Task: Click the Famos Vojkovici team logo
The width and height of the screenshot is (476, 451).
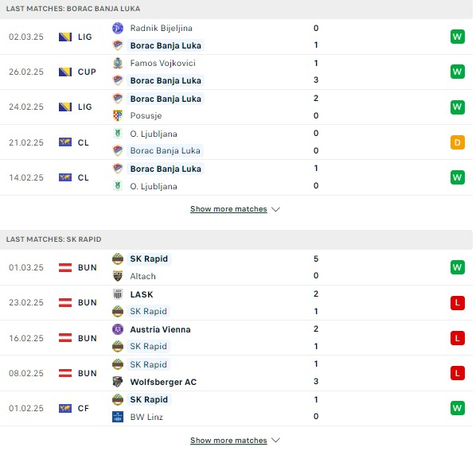Action: [118, 64]
